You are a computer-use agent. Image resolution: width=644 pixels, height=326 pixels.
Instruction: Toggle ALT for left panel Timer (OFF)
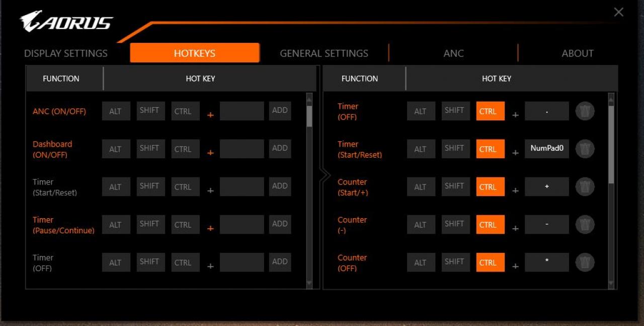[x=116, y=263]
